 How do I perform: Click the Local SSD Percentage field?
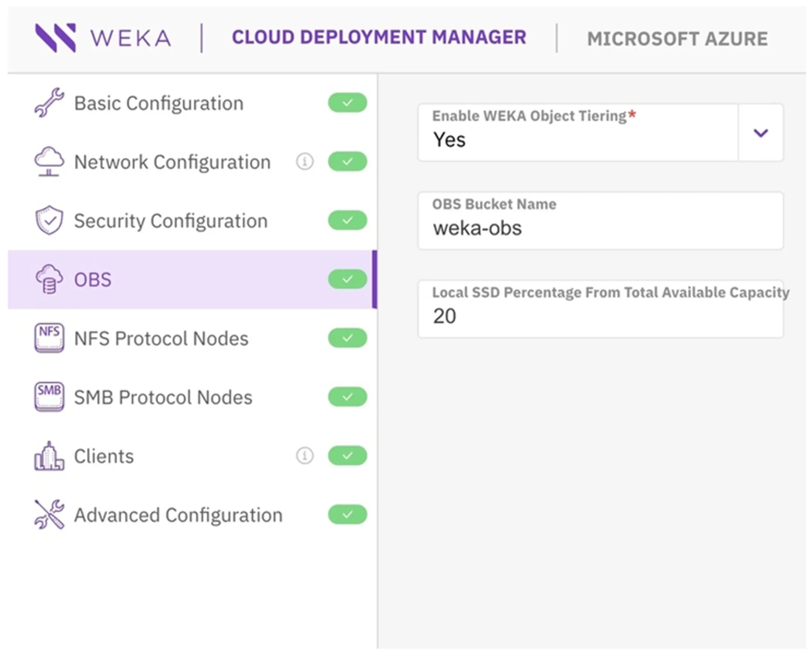tap(600, 309)
